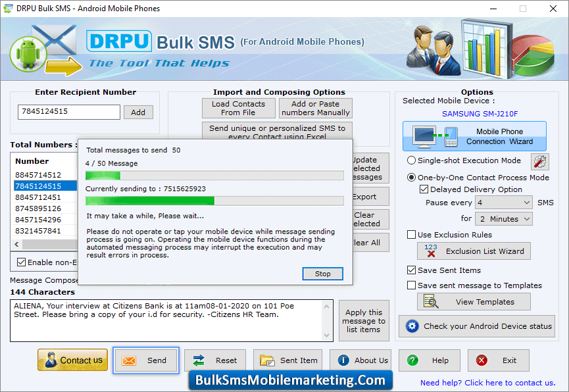Click Update Selected Messages button
Viewport: 569px width, 392px height.
[x=370, y=168]
